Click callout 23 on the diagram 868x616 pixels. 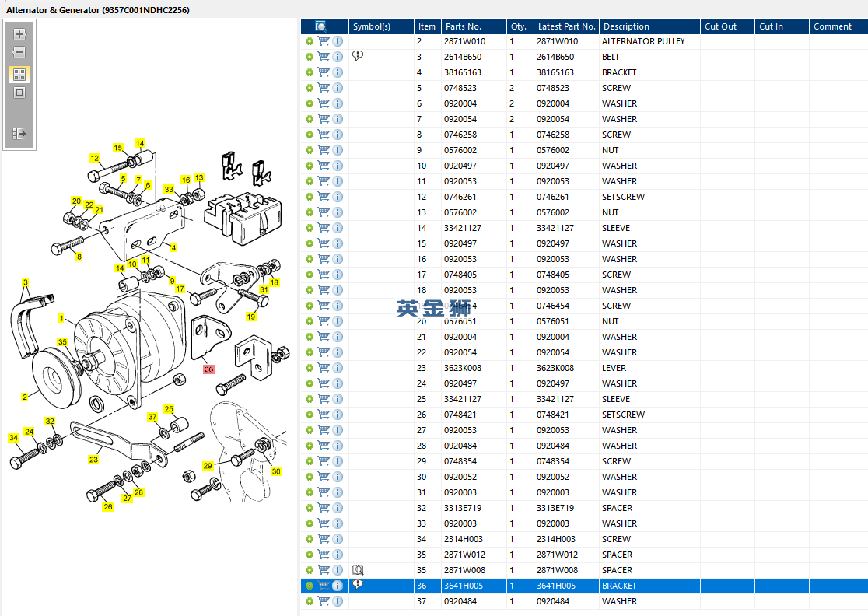pos(93,460)
